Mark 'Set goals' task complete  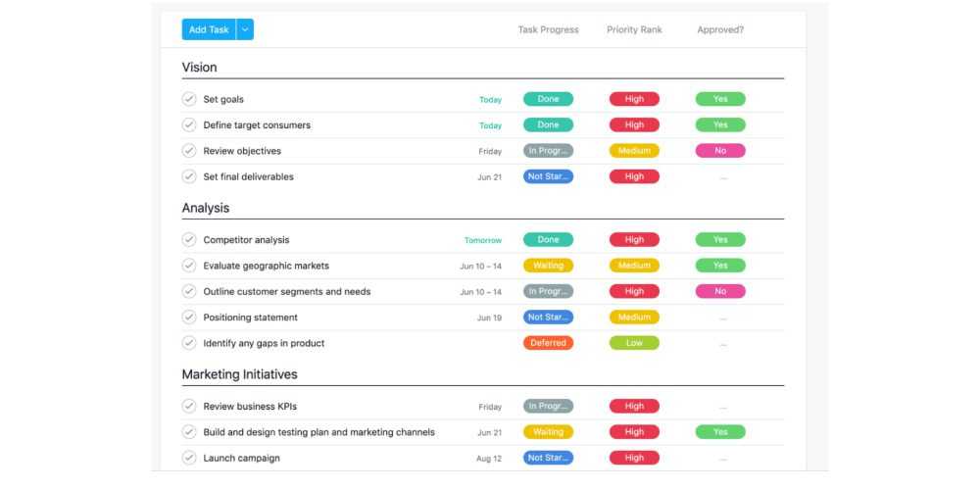[x=189, y=99]
